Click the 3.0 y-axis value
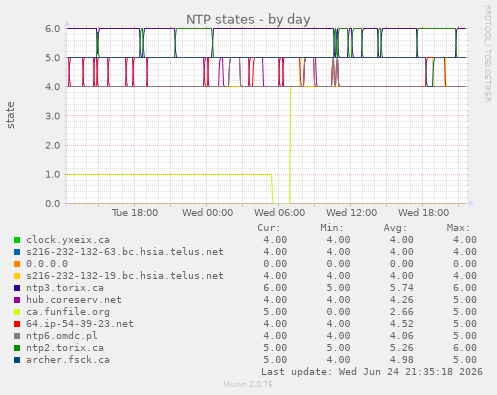The image size is (497, 395). tap(53, 116)
